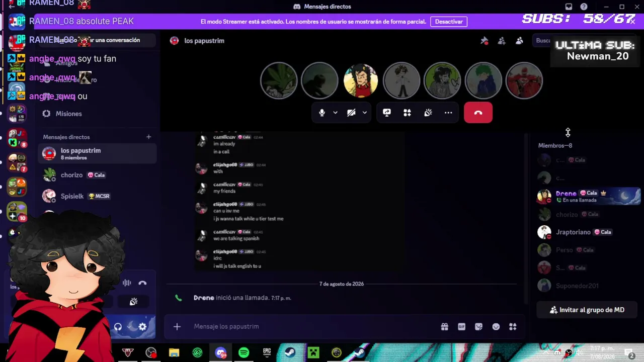Open Minecraft from the taskbar
This screenshot has height=362, width=644.
pos(313,353)
